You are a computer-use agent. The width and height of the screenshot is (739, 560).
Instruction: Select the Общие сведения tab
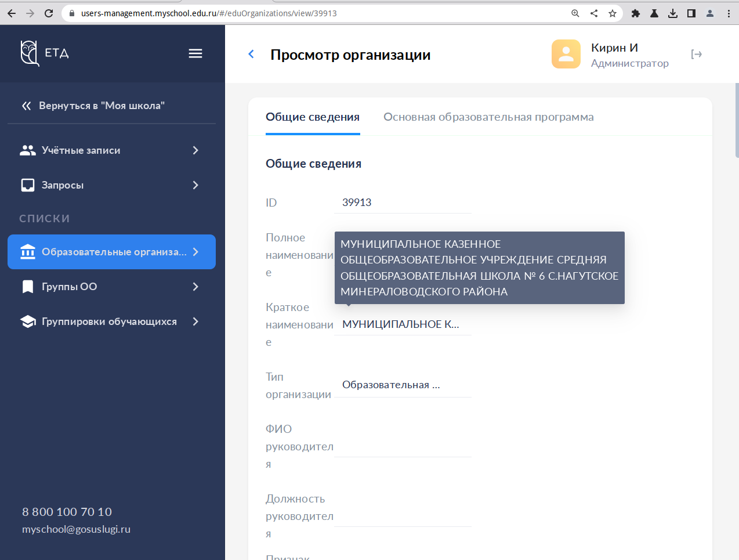tap(313, 117)
